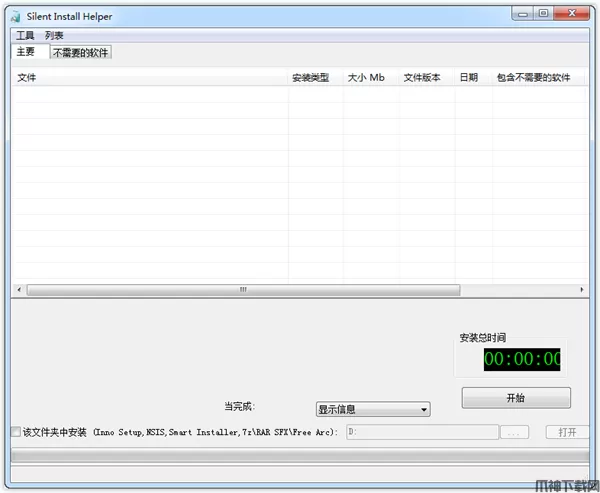Maximize the Silent Install Helper window
Screen dimensions: 600x493
coord(543,14)
